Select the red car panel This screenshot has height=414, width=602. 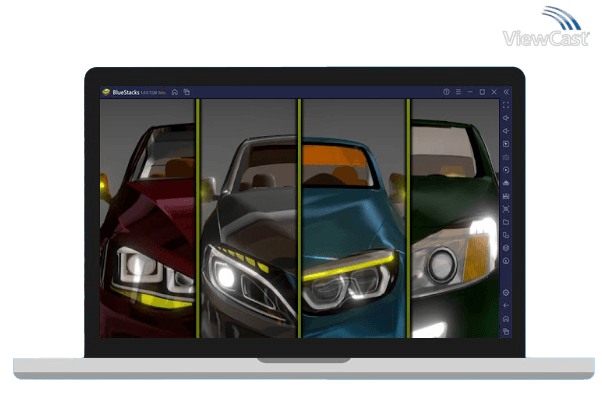tap(148, 219)
